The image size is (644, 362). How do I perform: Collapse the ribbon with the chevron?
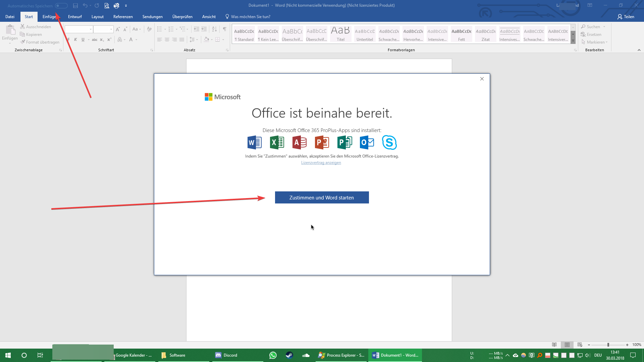click(x=639, y=50)
